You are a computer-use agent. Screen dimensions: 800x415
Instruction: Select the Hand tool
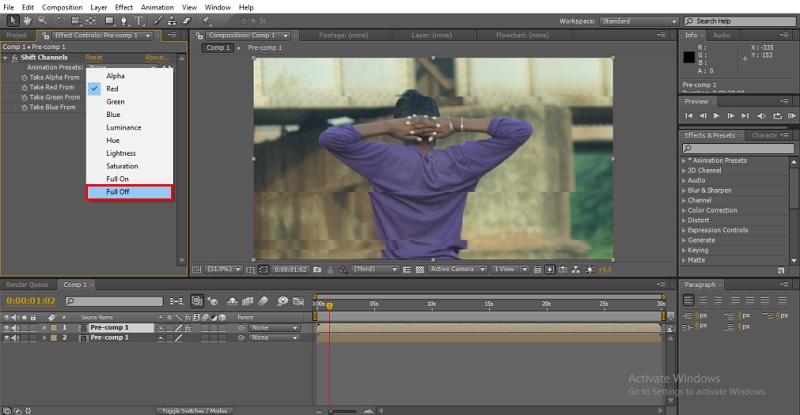[x=28, y=21]
